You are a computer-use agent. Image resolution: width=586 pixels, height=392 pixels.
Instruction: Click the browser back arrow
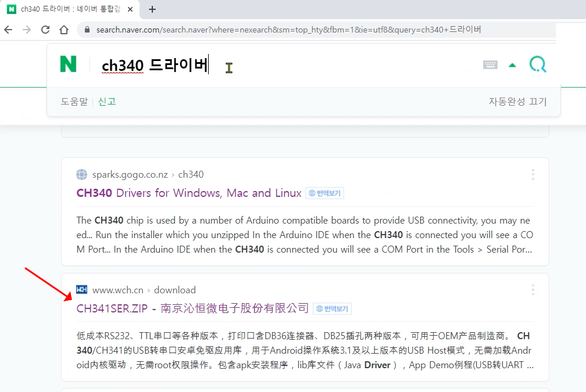tap(8, 30)
